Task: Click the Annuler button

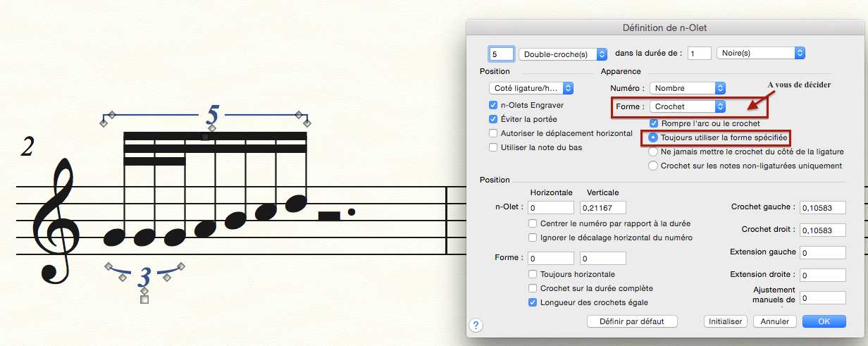Action: 775,321
